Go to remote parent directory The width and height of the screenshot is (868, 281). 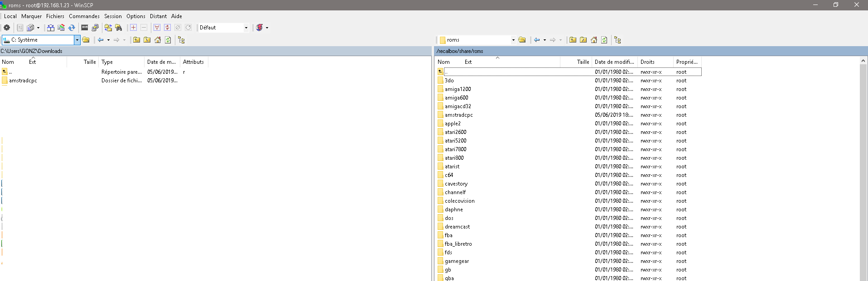[573, 40]
